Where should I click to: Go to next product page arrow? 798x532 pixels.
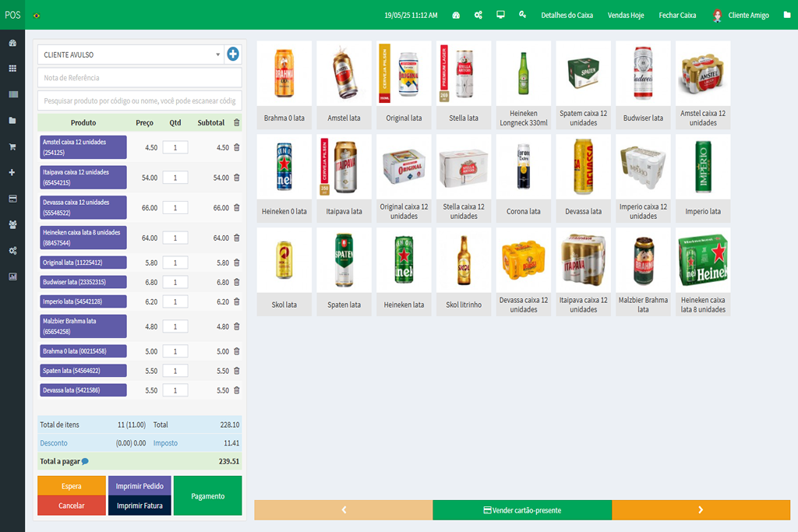pos(701,510)
